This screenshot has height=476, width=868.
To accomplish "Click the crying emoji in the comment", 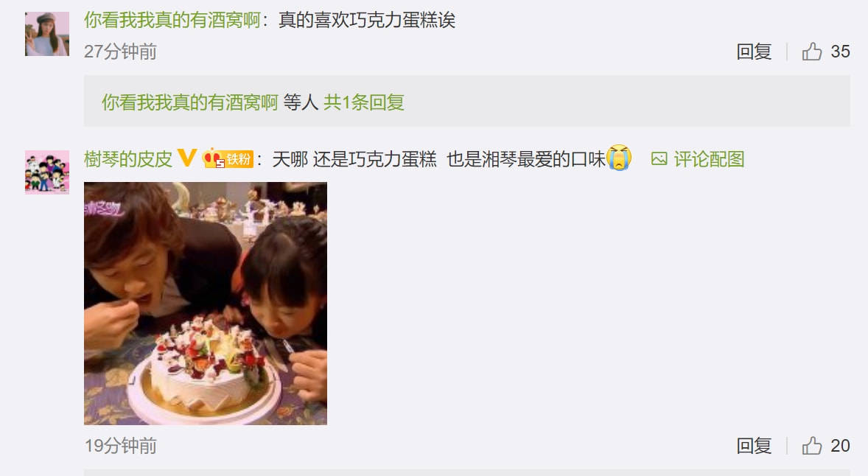I will pyautogui.click(x=619, y=158).
